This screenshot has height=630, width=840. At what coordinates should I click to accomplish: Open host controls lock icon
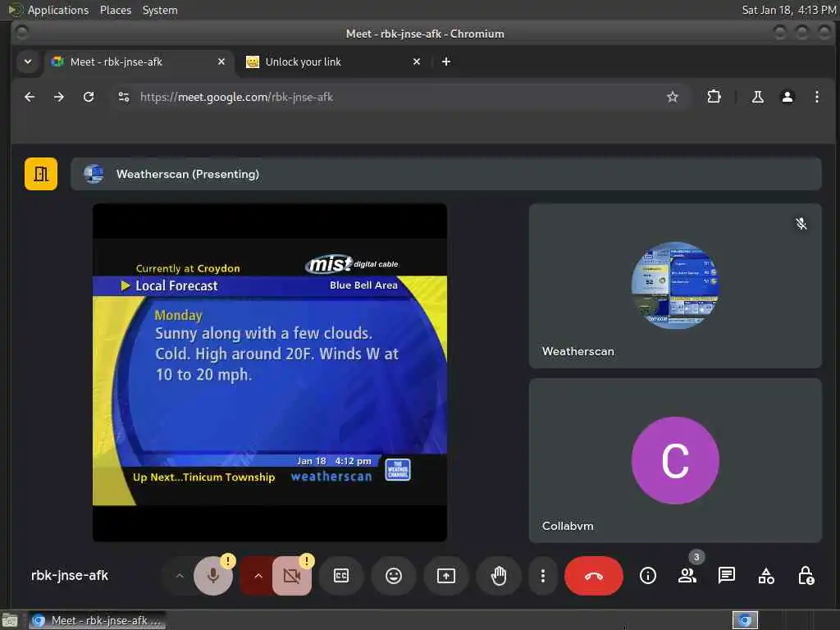tap(806, 576)
